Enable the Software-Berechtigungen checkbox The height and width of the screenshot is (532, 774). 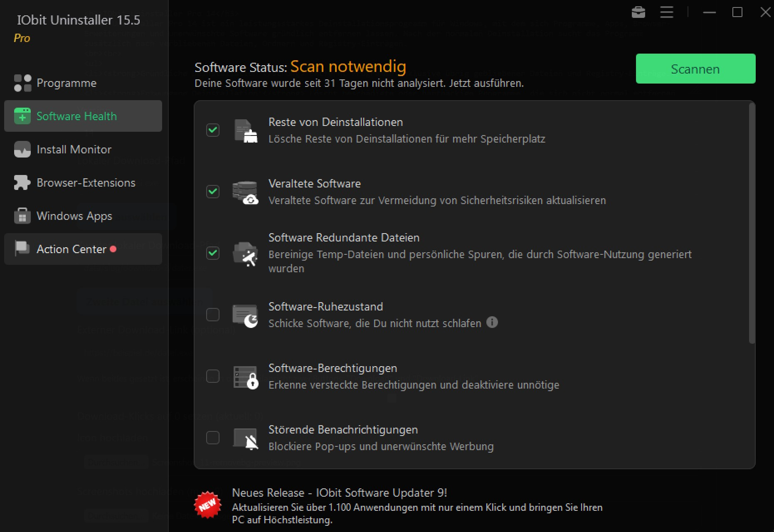213,376
